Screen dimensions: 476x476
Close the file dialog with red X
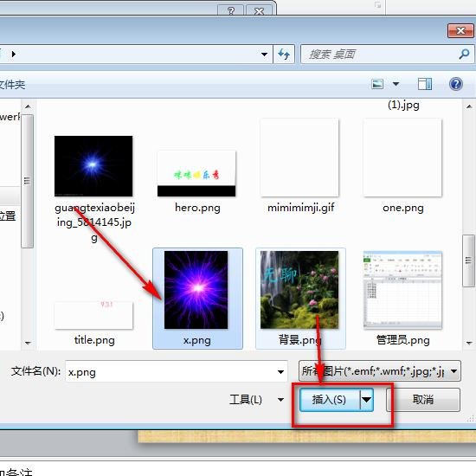460,30
